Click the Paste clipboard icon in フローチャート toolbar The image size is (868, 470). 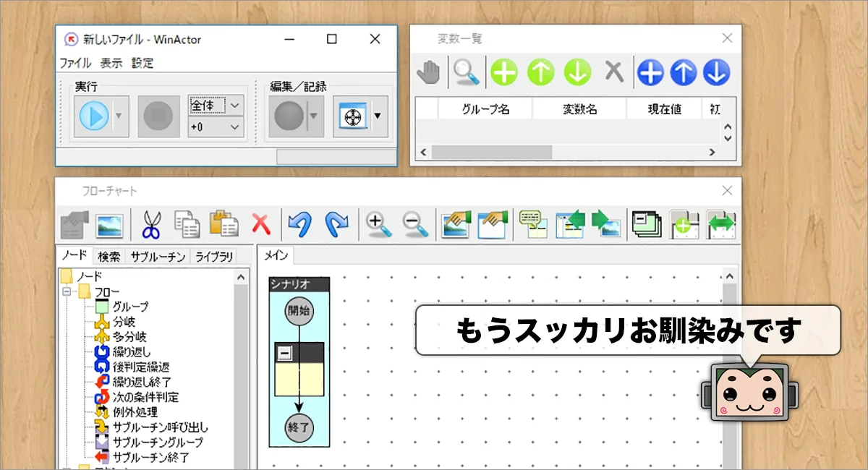[x=224, y=224]
